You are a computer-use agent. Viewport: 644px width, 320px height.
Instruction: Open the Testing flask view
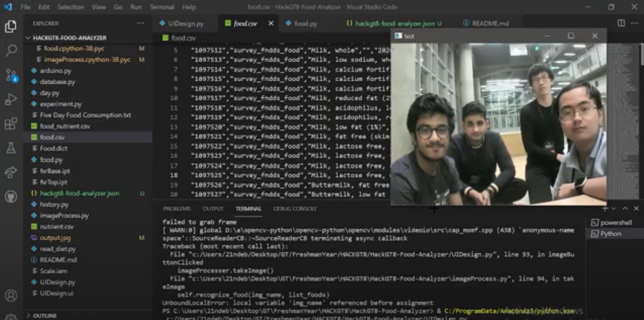(11, 148)
